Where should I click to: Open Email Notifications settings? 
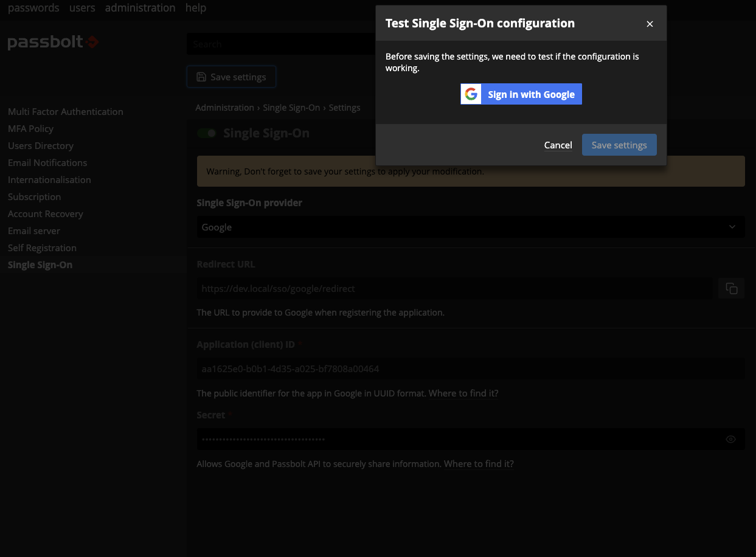(47, 163)
